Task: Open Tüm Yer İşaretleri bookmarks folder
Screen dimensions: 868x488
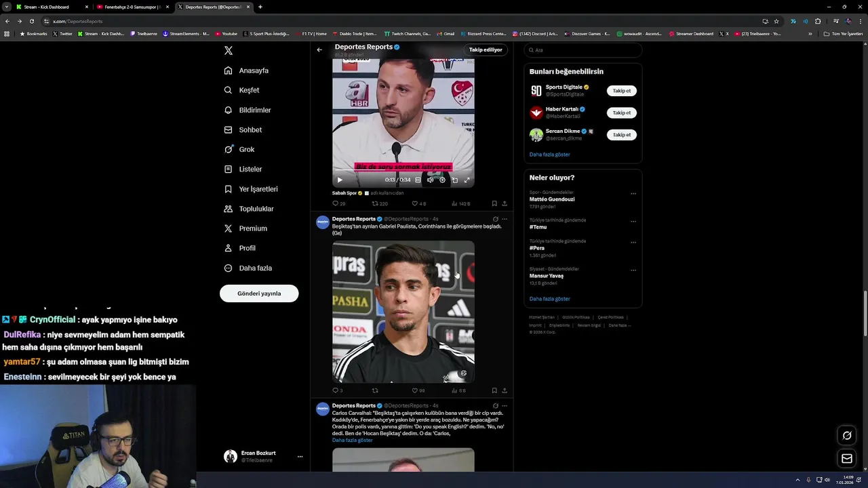Action: (843, 34)
